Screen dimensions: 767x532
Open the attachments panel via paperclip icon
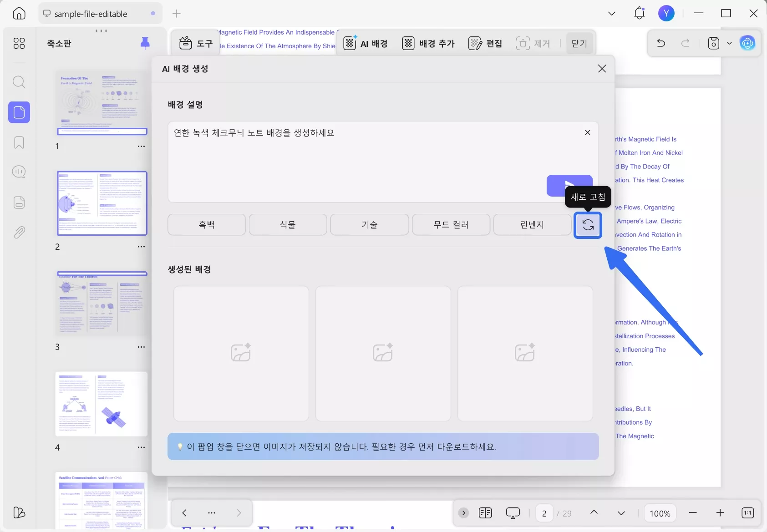(19, 232)
